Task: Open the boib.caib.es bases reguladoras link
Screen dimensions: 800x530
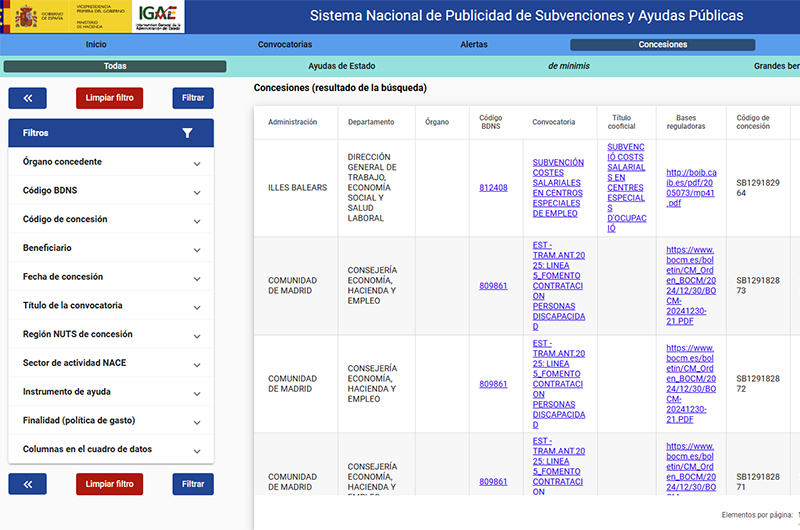Action: pos(691,188)
